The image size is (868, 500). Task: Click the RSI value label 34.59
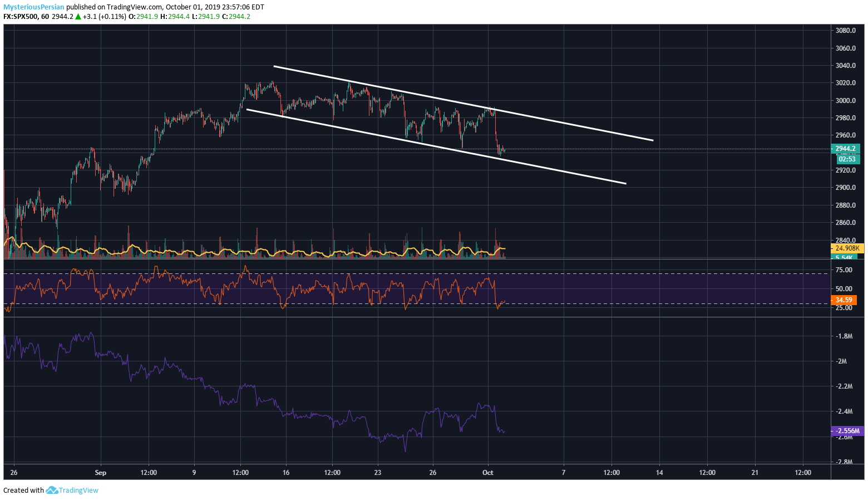(x=844, y=300)
